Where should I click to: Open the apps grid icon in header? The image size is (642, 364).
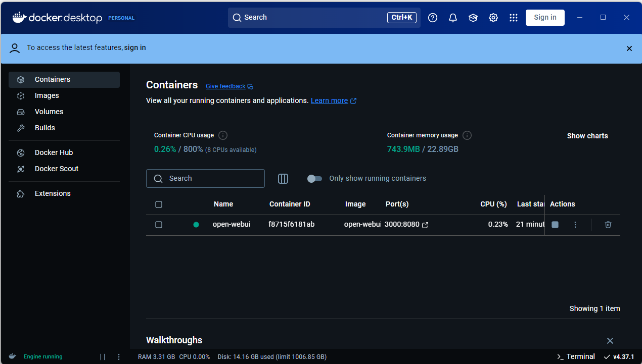(514, 18)
